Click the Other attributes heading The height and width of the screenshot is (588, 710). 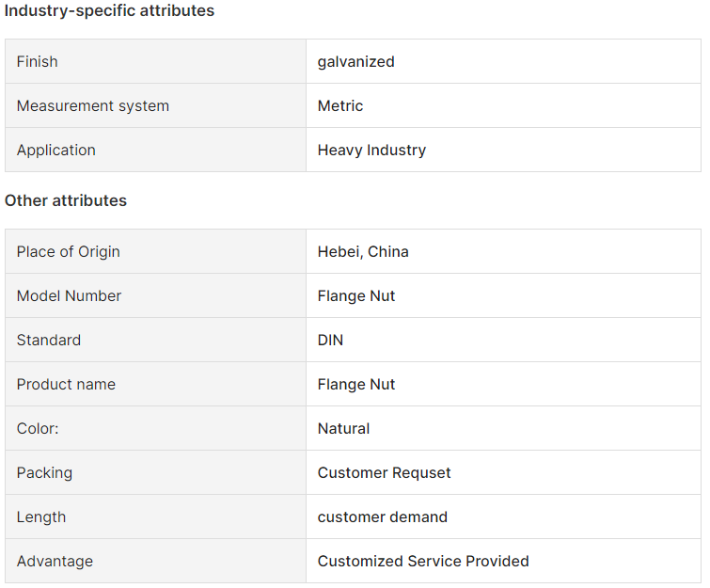tap(66, 200)
